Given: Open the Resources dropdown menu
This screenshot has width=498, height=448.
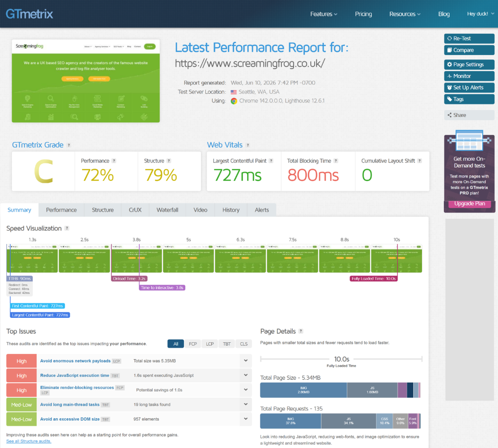Looking at the screenshot, I should click(405, 14).
